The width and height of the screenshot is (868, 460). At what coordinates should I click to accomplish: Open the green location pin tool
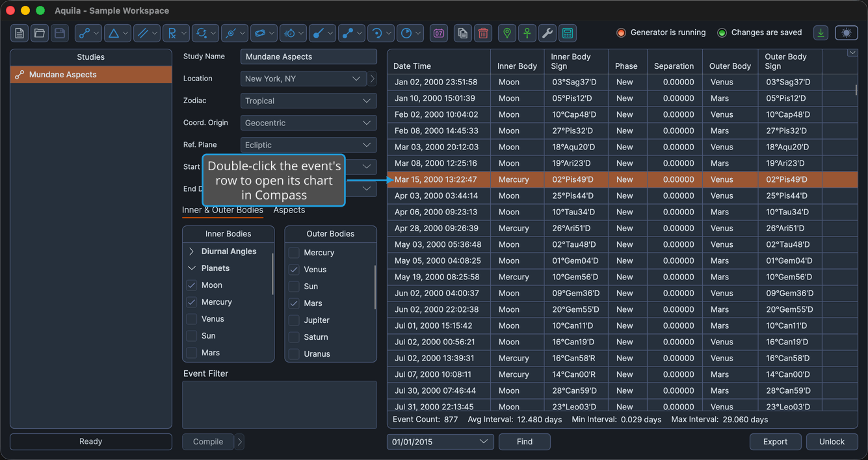pos(507,33)
